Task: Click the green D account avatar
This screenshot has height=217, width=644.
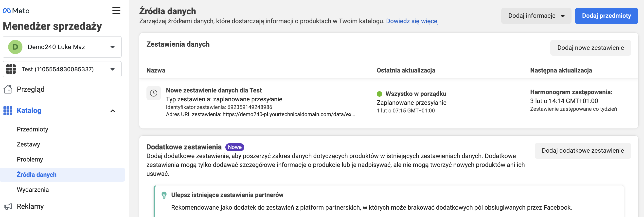Action: click(15, 47)
